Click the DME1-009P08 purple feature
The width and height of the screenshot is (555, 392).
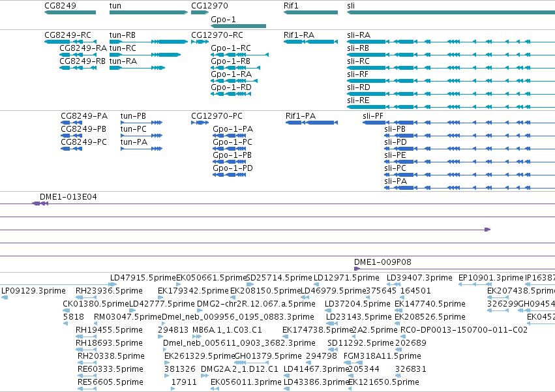(x=455, y=269)
